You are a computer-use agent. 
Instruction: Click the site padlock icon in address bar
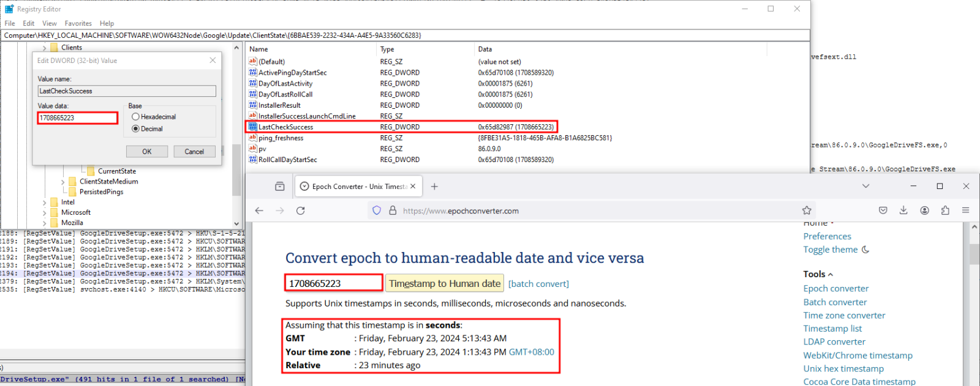pos(393,210)
